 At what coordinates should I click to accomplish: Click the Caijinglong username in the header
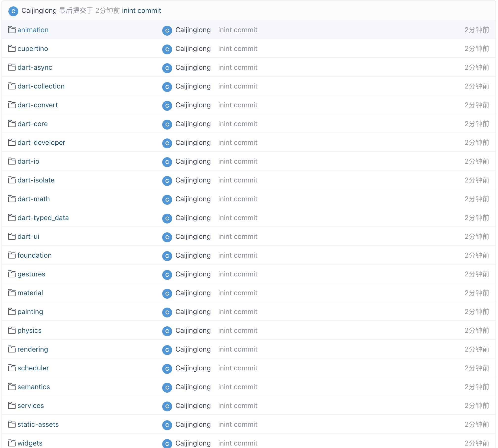(39, 11)
